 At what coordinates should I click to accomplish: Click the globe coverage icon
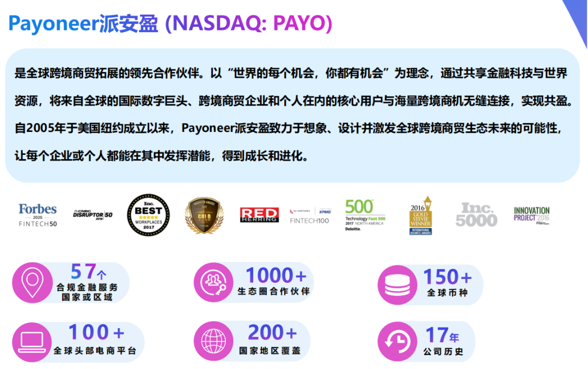click(x=213, y=341)
